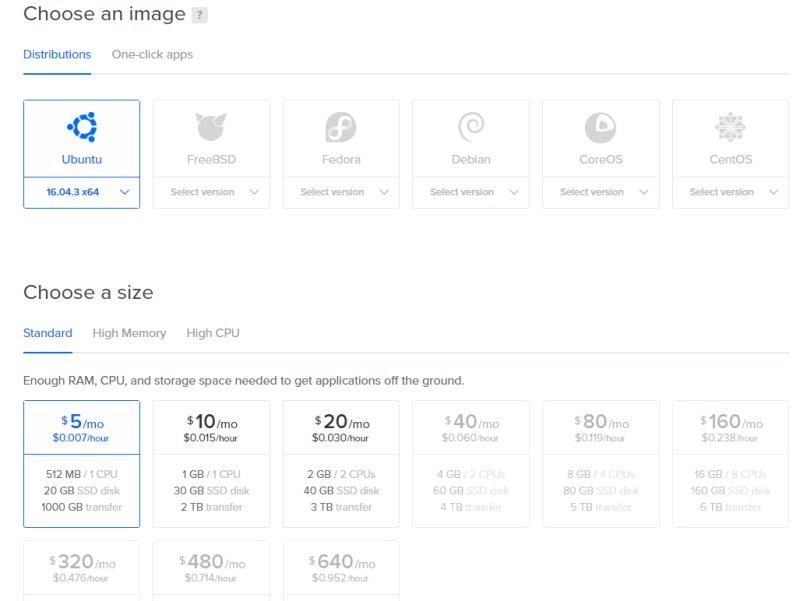The image size is (800, 601).
Task: Click the 3 TB transfer spec
Action: click(x=341, y=507)
